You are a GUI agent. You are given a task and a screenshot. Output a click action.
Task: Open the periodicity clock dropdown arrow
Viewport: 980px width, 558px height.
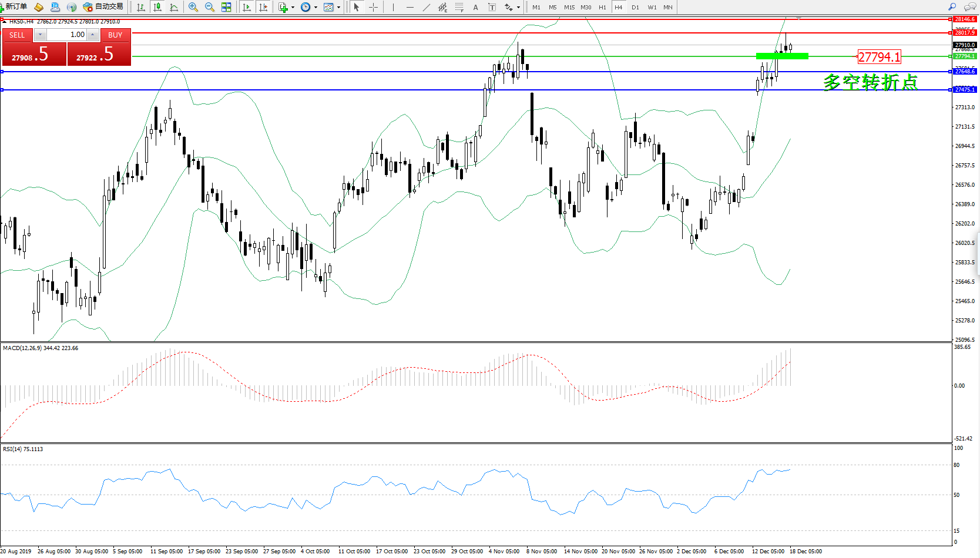click(316, 8)
